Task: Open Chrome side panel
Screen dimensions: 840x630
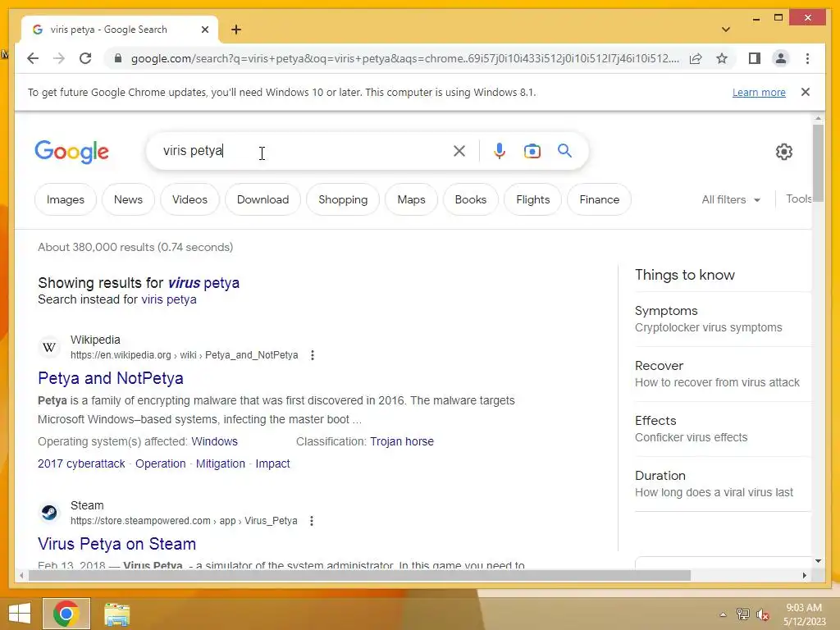Action: click(x=755, y=58)
